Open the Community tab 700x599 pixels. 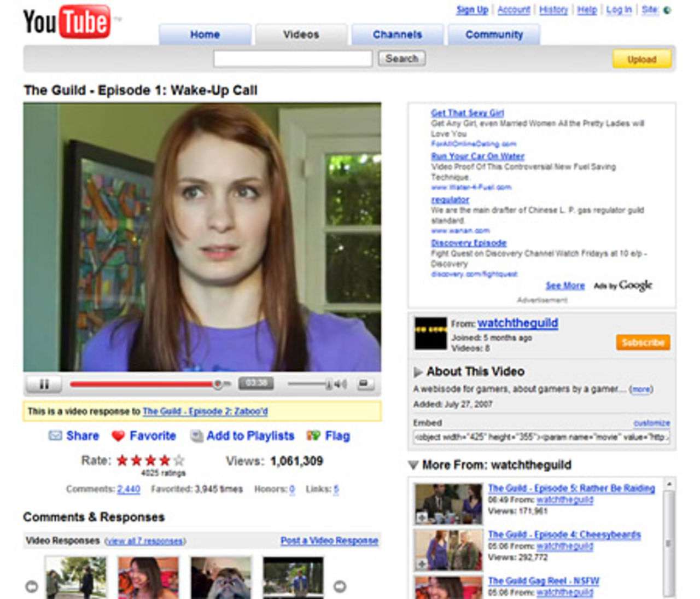494,34
